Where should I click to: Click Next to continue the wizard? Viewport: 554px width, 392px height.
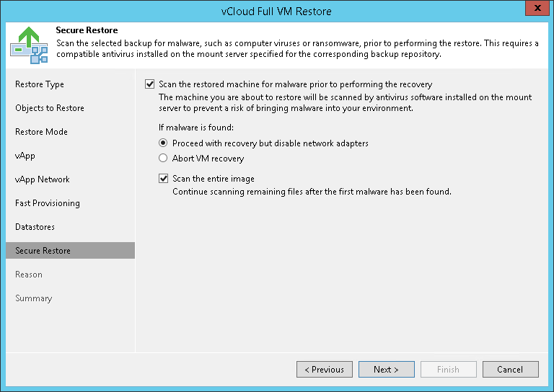[x=386, y=370]
